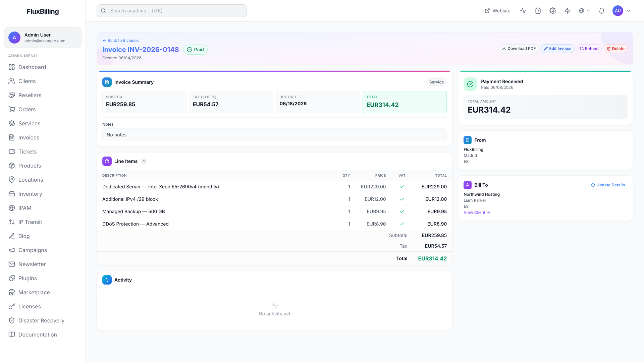Open the Admin User profile card
The width and height of the screenshot is (644, 362).
tap(43, 38)
